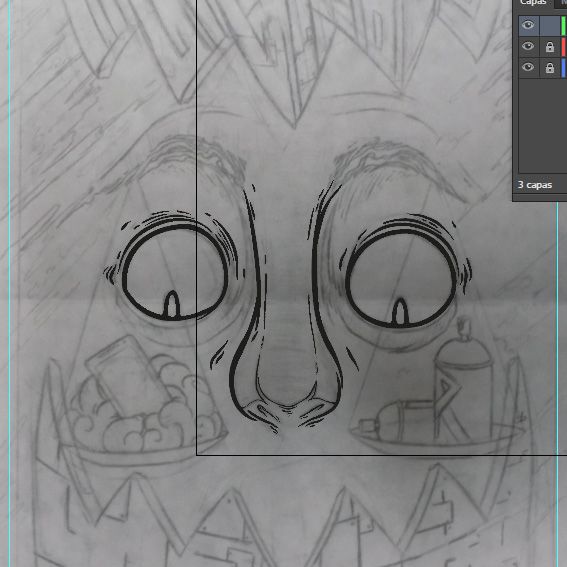
Task: Hide the red-coded middle layer via eye icon
Action: coord(528,46)
